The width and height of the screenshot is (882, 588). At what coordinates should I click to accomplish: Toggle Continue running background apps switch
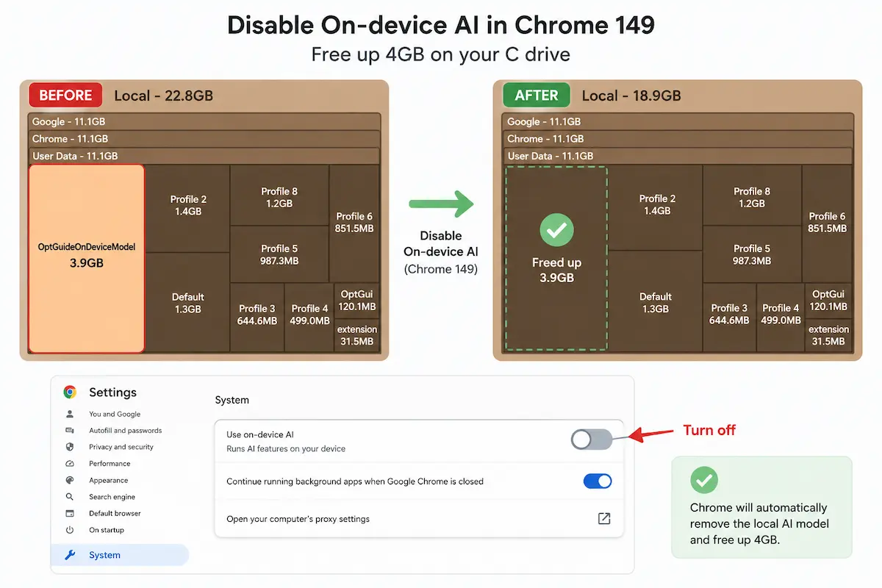598,481
